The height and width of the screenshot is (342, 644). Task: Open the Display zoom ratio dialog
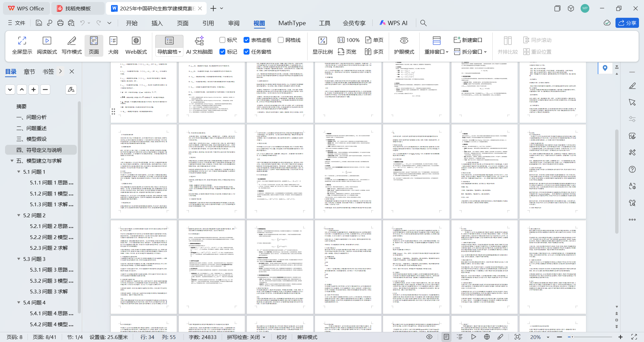pyautogui.click(x=322, y=46)
